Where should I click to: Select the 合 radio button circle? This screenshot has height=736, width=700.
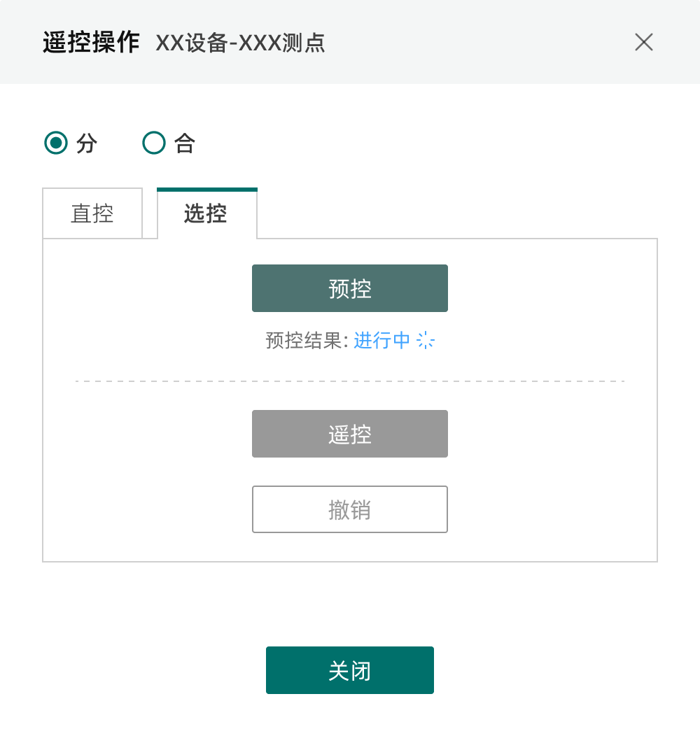153,143
